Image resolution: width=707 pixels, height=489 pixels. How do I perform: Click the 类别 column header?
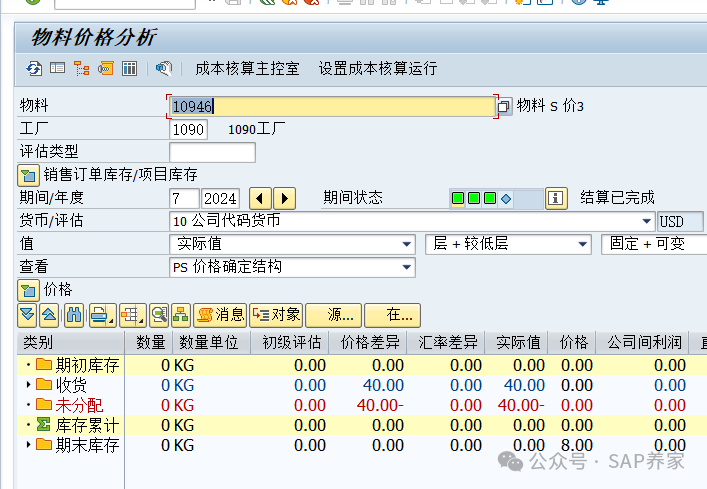click(x=70, y=343)
